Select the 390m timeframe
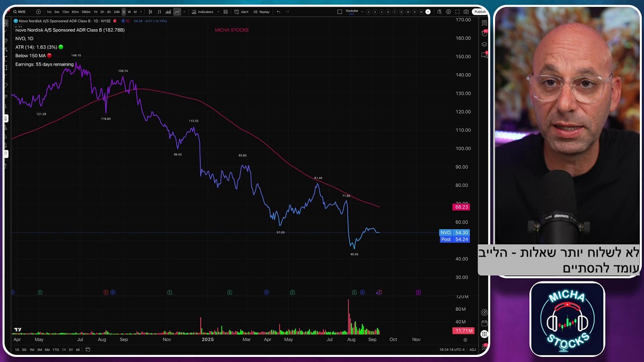This screenshot has width=644, height=362. 86,12
